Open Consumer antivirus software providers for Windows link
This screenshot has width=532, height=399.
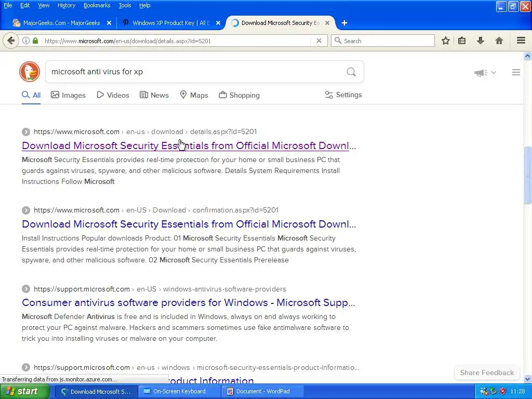pyautogui.click(x=188, y=303)
